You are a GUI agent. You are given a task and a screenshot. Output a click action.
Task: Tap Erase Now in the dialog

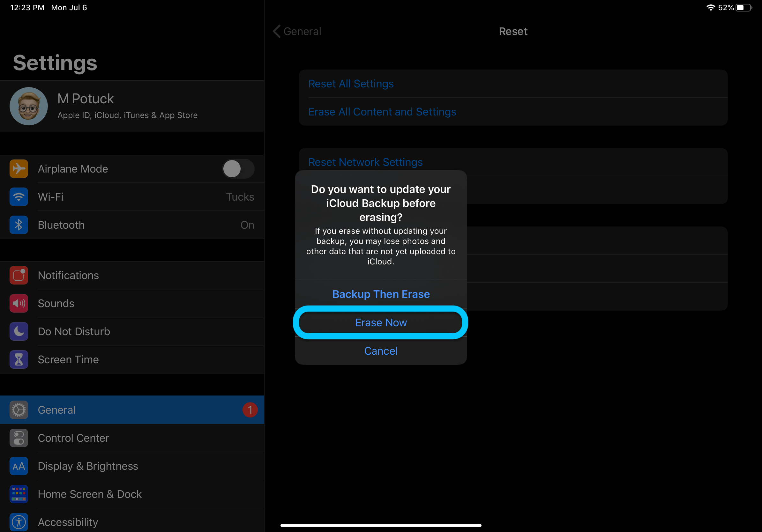[381, 322]
